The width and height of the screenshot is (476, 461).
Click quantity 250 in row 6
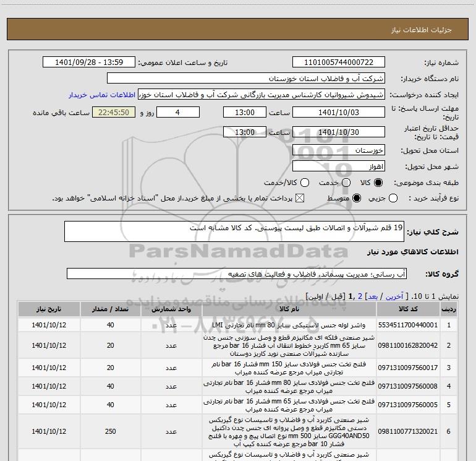pos(110,431)
